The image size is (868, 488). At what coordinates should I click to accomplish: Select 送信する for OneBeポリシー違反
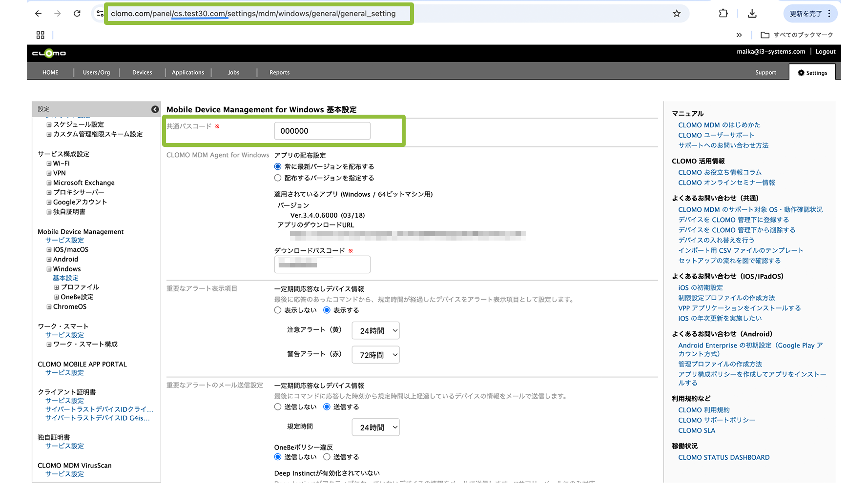(327, 457)
